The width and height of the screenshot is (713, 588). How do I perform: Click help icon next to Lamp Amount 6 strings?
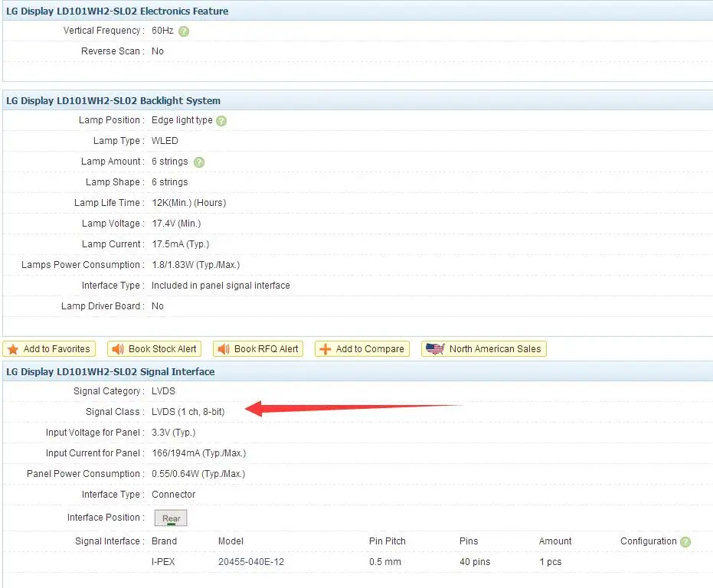click(x=199, y=162)
